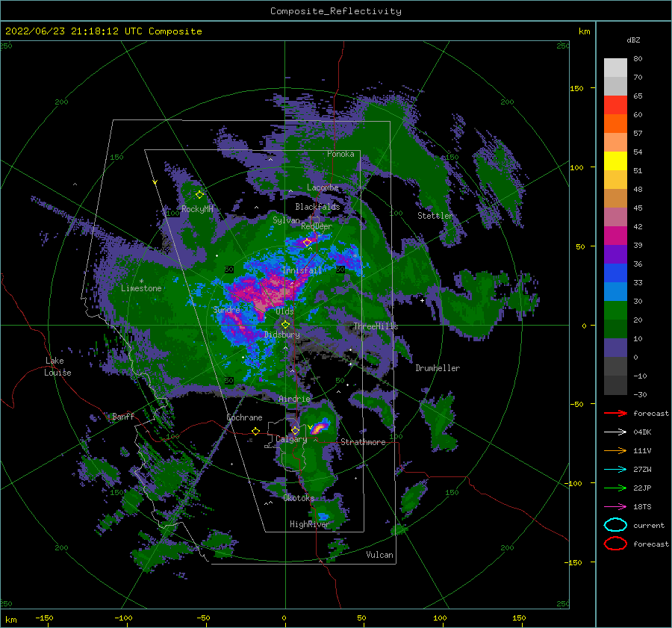The width and height of the screenshot is (672, 628).
Task: Click the yellow swatch between 54 and 51
Action: click(615, 161)
